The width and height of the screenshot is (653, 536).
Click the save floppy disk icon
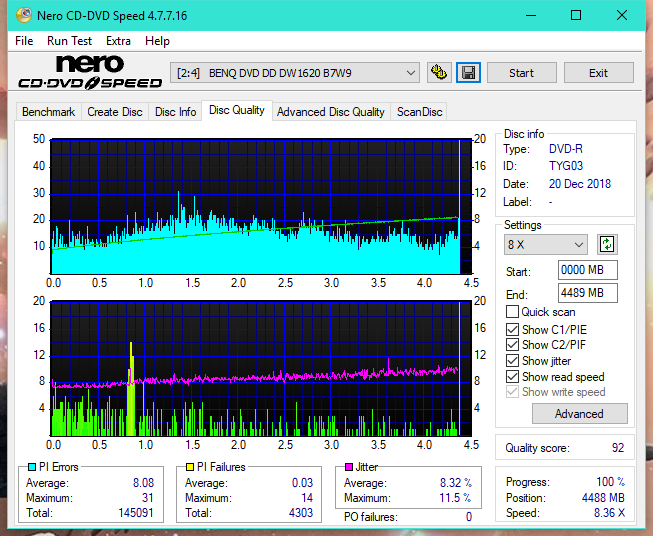(469, 73)
